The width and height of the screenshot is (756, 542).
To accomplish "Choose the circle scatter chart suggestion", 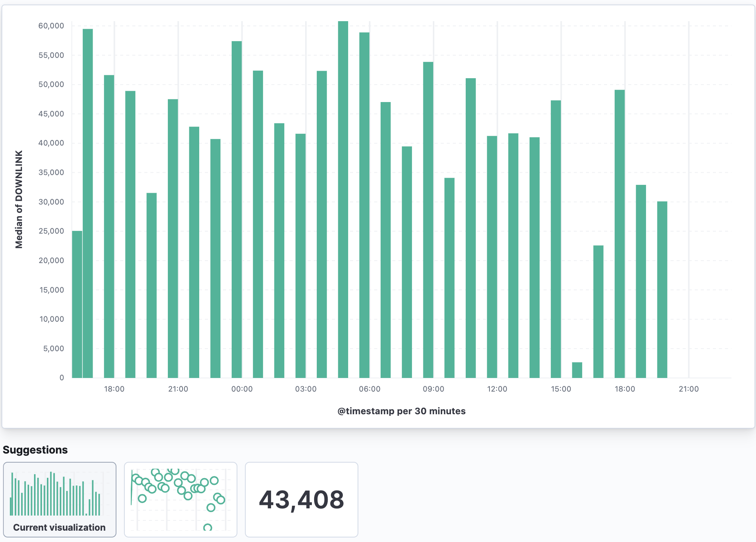I will [x=181, y=499].
